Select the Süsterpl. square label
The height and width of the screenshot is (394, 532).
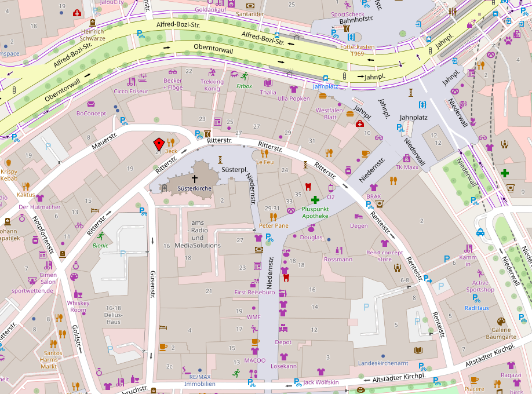tap(235, 170)
